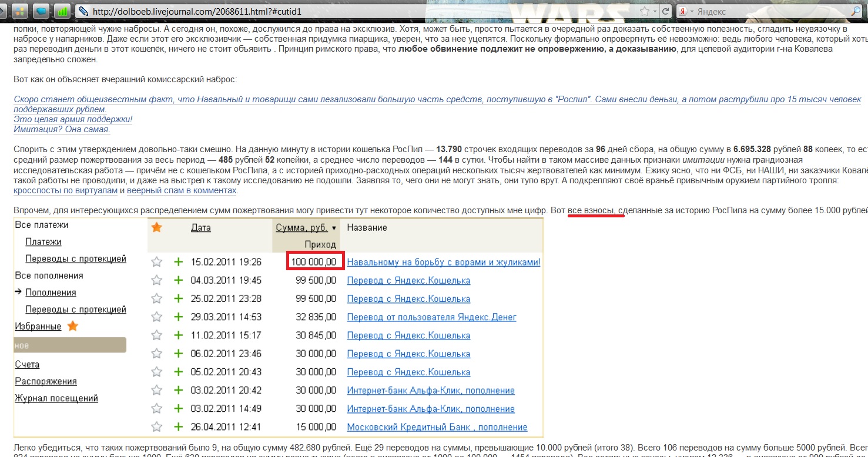
Task: Open the search engine selector dropdown
Action: pyautogui.click(x=692, y=12)
